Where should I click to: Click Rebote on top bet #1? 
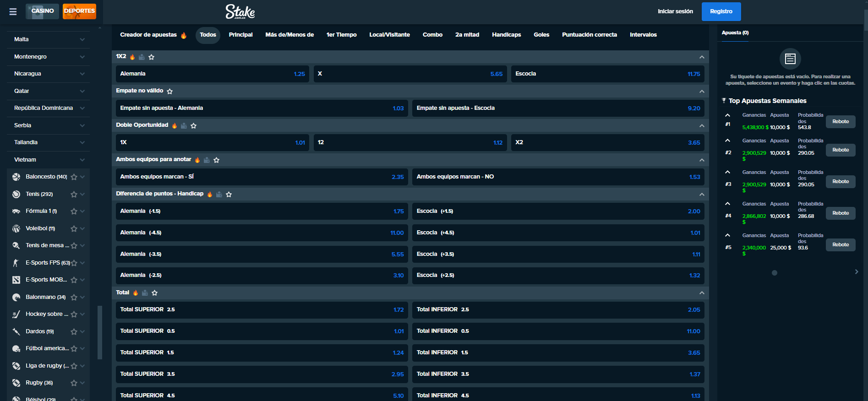pos(841,122)
